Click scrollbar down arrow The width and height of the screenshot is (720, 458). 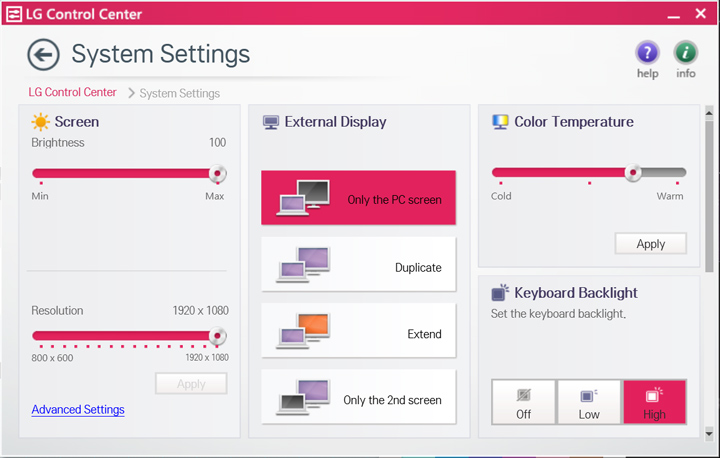coord(709,433)
